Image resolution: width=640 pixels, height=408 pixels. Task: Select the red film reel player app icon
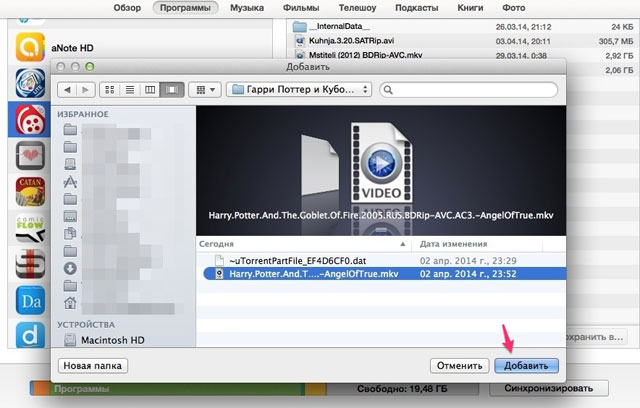coord(30,119)
